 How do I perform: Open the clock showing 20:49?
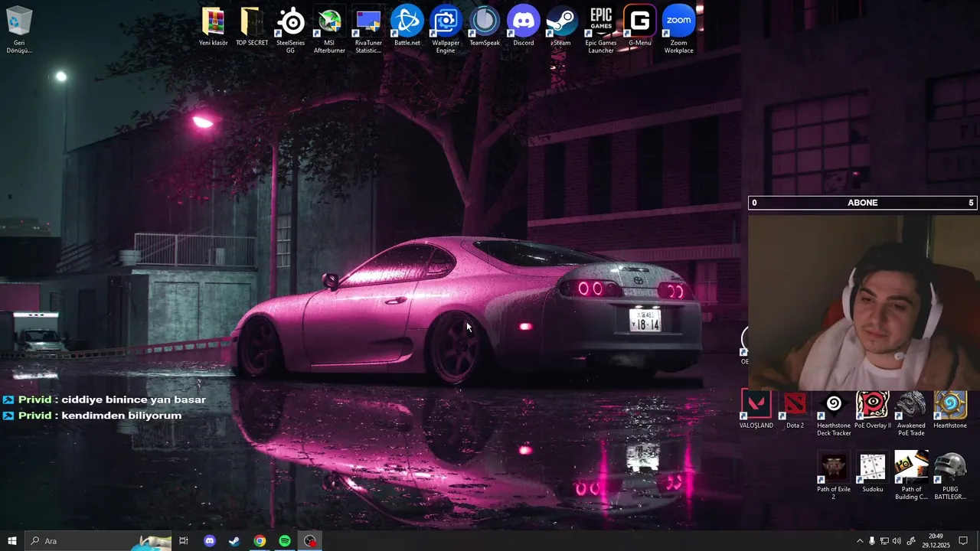[x=936, y=541]
